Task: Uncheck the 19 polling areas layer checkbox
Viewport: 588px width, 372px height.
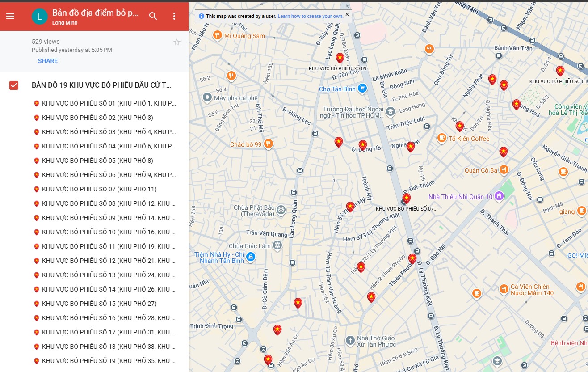Action: (x=14, y=85)
